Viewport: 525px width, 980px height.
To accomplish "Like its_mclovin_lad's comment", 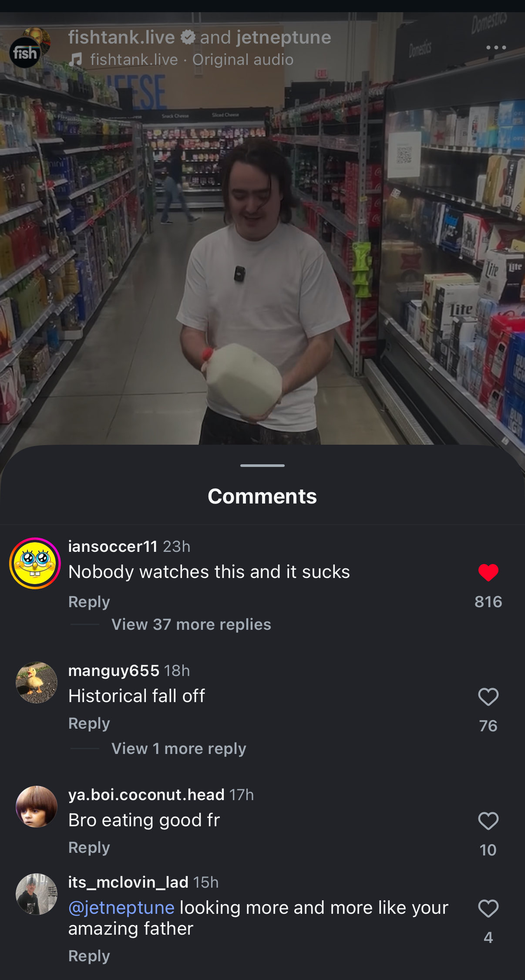I will 488,909.
